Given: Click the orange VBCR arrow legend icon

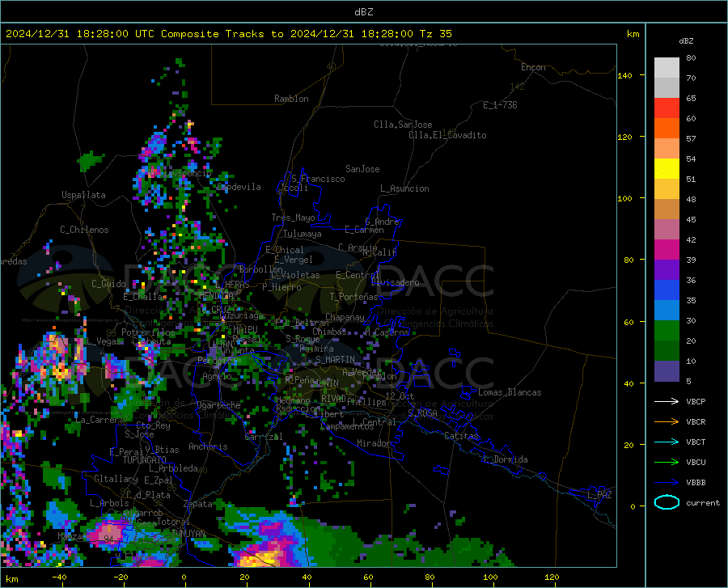Looking at the screenshot, I should (667, 422).
